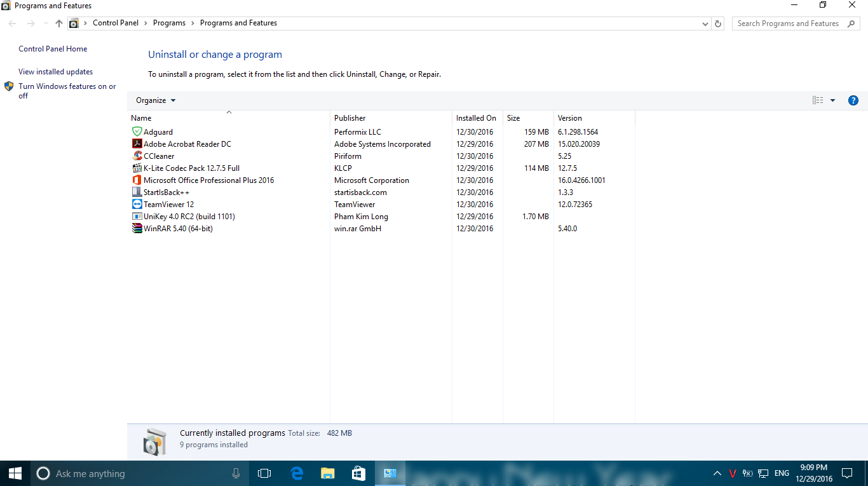
Task: Click the win.rar GmbH publisher cell
Action: tap(358, 229)
